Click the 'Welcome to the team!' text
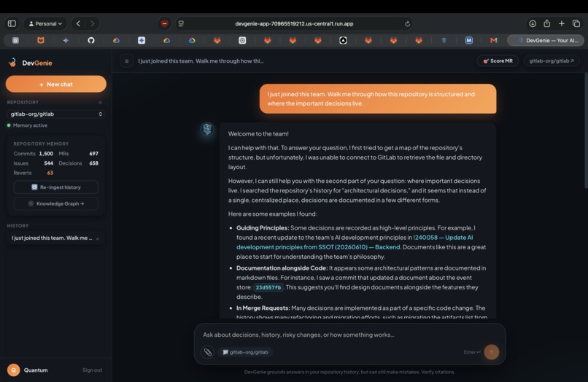Viewport: 588px width, 382px height. tap(258, 134)
